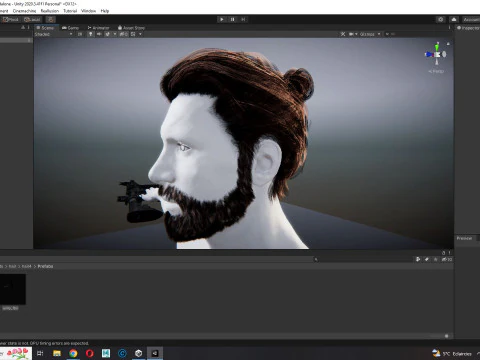The width and height of the screenshot is (480, 360).
Task: Open the cloud services icon
Action: click(454, 19)
